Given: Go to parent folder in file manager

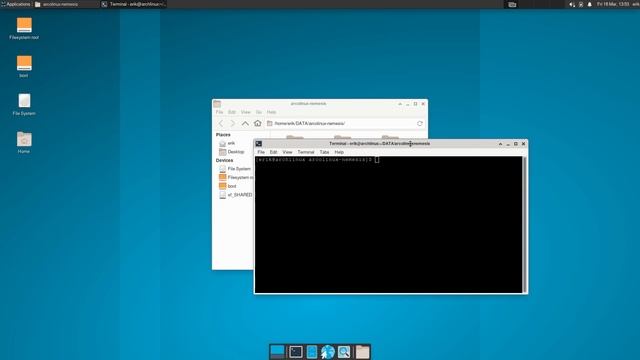Looking at the screenshot, I should coord(245,123).
